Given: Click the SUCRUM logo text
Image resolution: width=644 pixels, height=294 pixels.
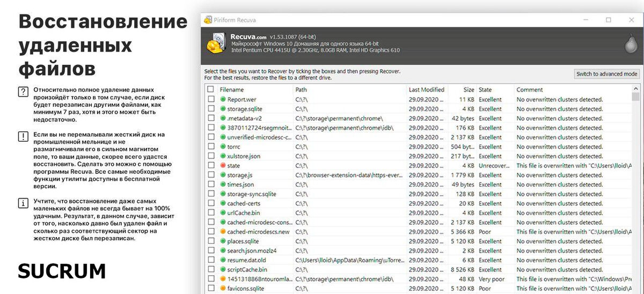Looking at the screenshot, I should coord(62,271).
